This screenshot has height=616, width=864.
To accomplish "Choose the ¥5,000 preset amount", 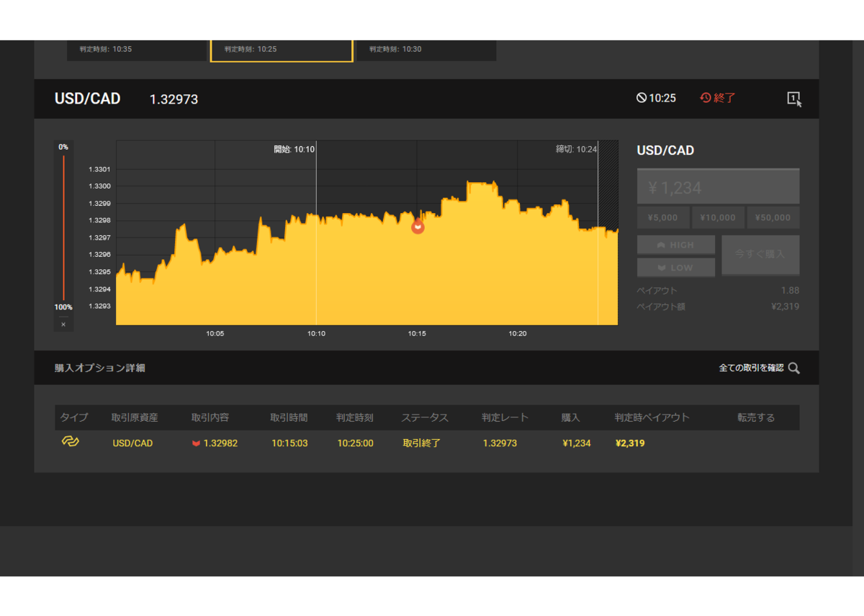I will point(663,217).
